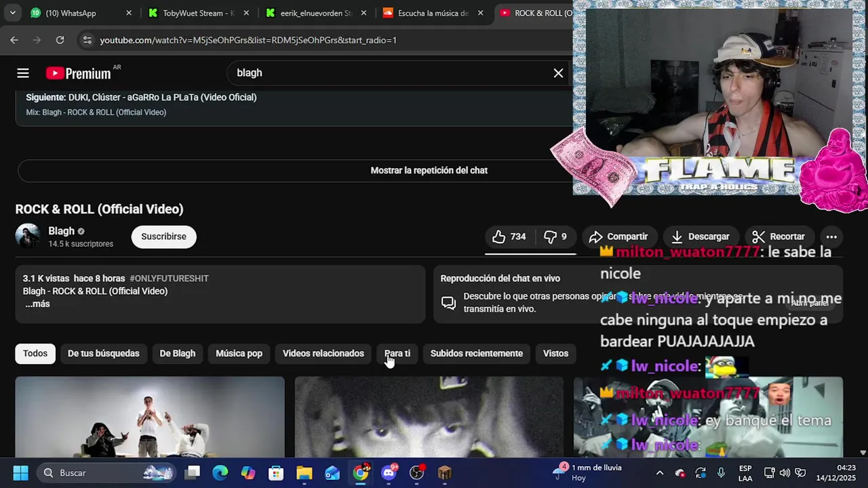Close the 'Escucha la música de' tab
The image size is (868, 488).
tap(481, 13)
